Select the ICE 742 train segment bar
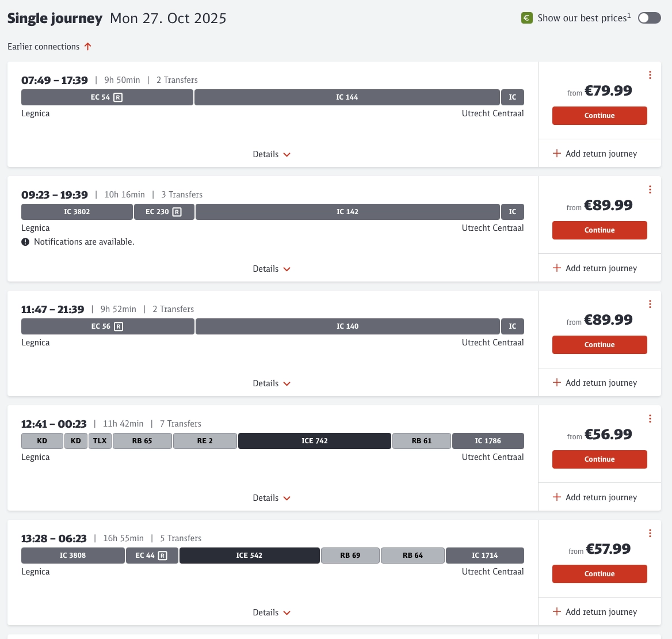 click(x=314, y=441)
